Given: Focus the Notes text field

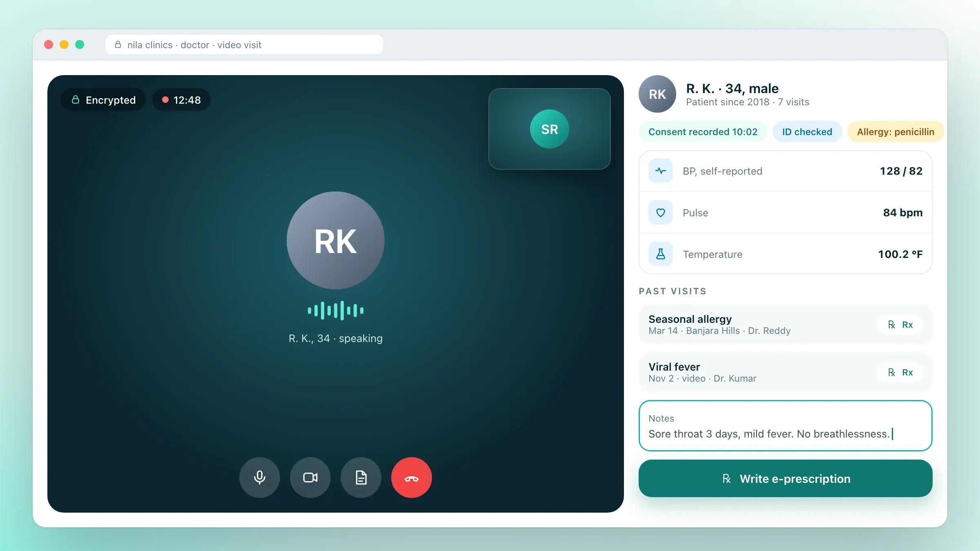Looking at the screenshot, I should (x=785, y=426).
